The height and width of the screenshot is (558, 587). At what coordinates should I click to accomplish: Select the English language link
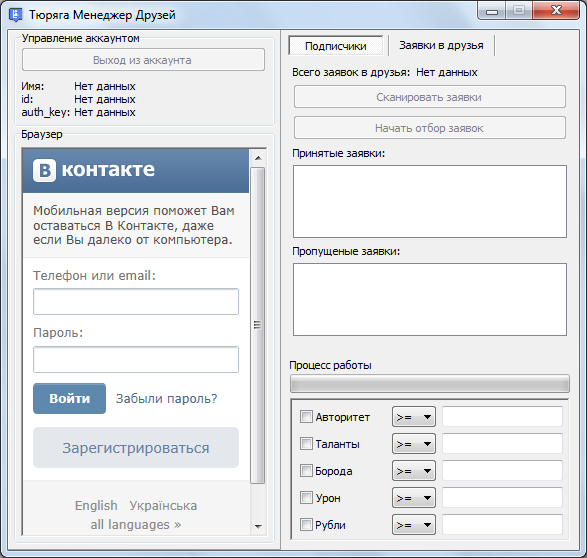(96, 505)
